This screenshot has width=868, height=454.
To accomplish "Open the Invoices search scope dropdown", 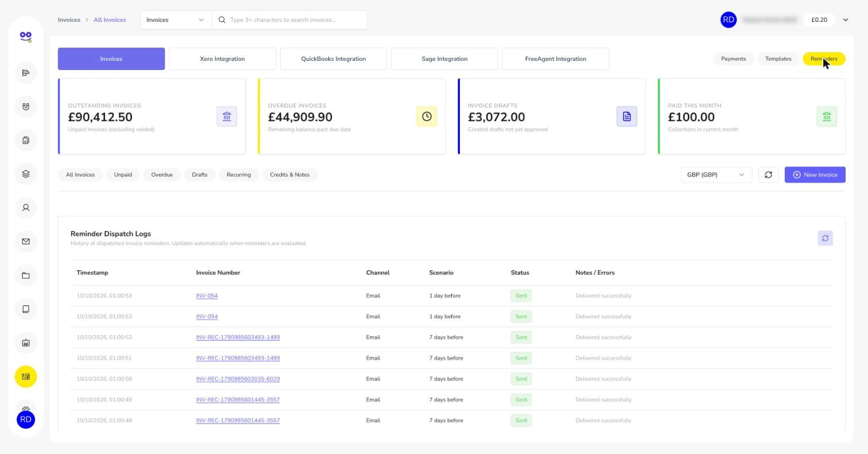I will (x=176, y=20).
